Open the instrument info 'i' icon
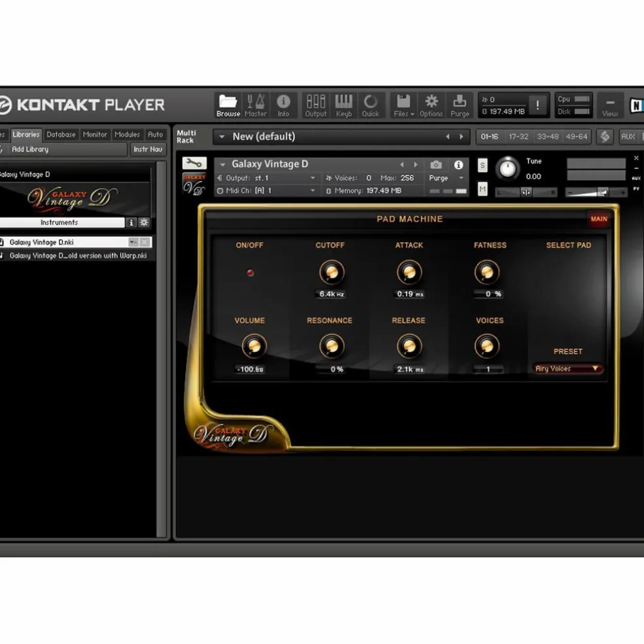 point(458,165)
